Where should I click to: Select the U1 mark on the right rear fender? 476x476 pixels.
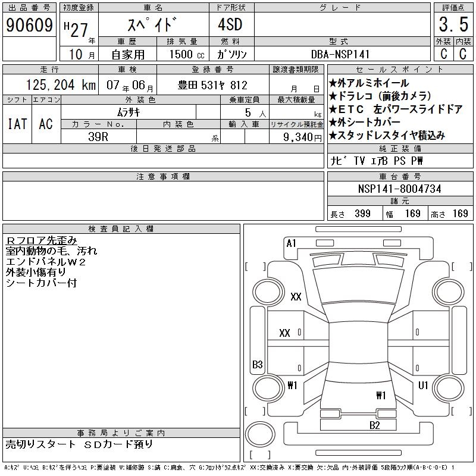point(423,386)
